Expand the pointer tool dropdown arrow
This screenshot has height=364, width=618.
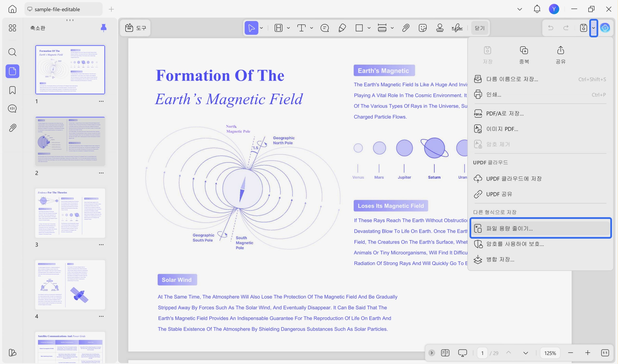(261, 28)
